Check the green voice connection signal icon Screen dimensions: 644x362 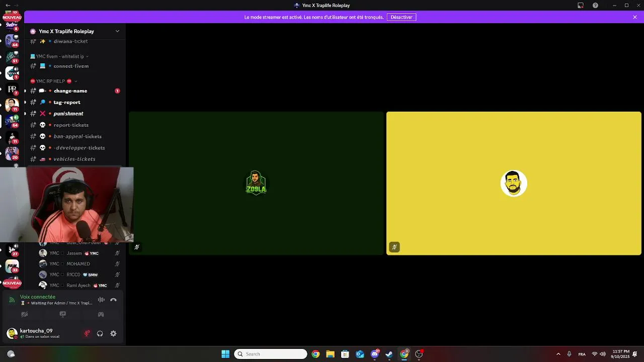click(x=12, y=300)
